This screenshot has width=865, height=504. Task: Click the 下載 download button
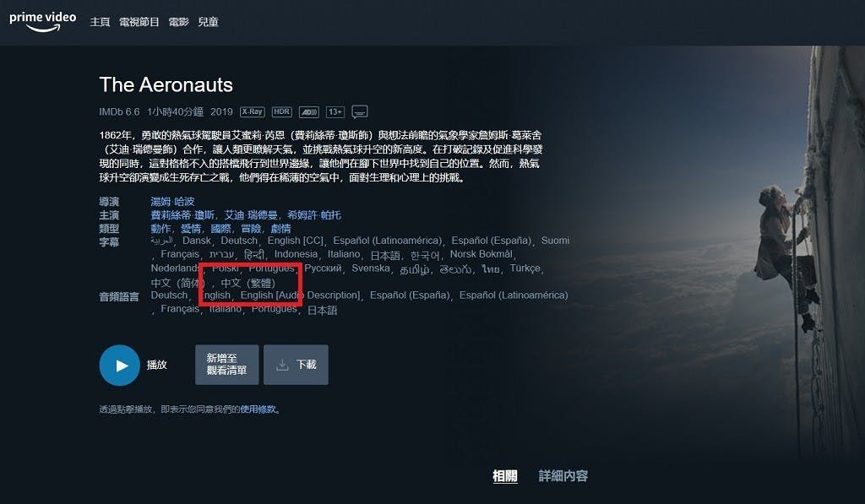tap(296, 365)
